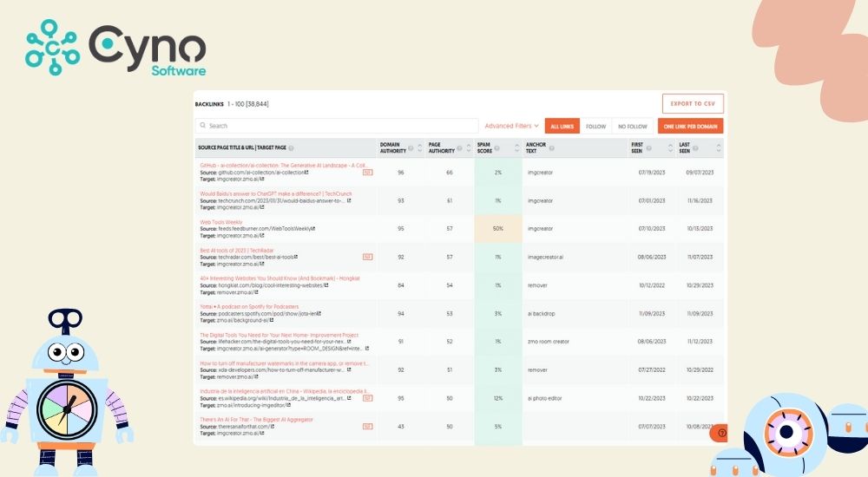Switch filter to Follow links
The image size is (868, 477).
595,127
